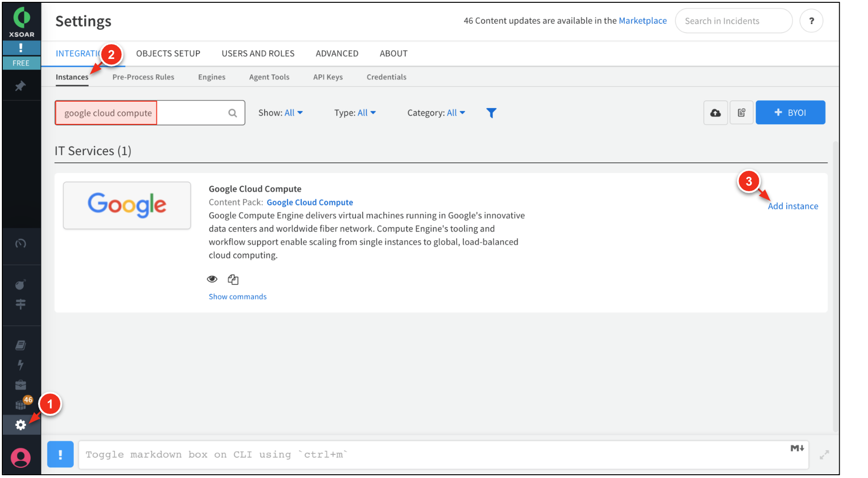This screenshot has height=478, width=868.
Task: Click the user profile avatar icon
Action: (x=21, y=458)
